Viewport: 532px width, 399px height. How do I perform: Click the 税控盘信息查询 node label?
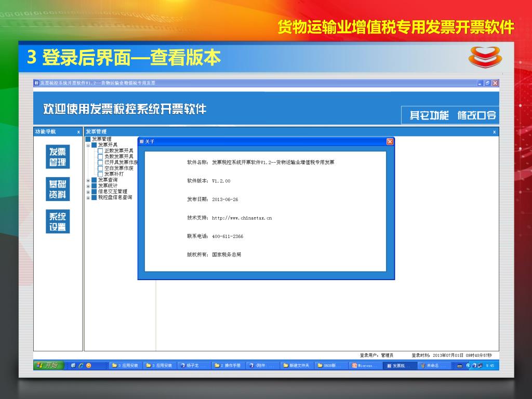point(115,197)
